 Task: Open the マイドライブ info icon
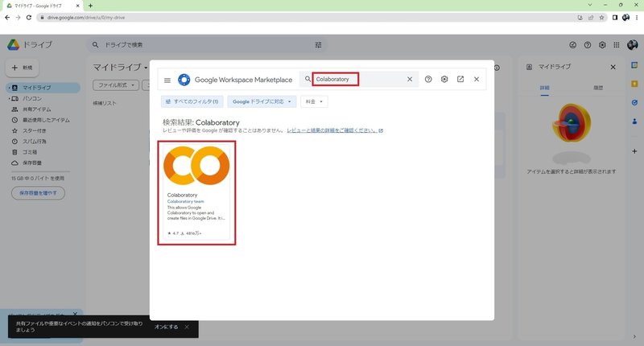point(497,68)
